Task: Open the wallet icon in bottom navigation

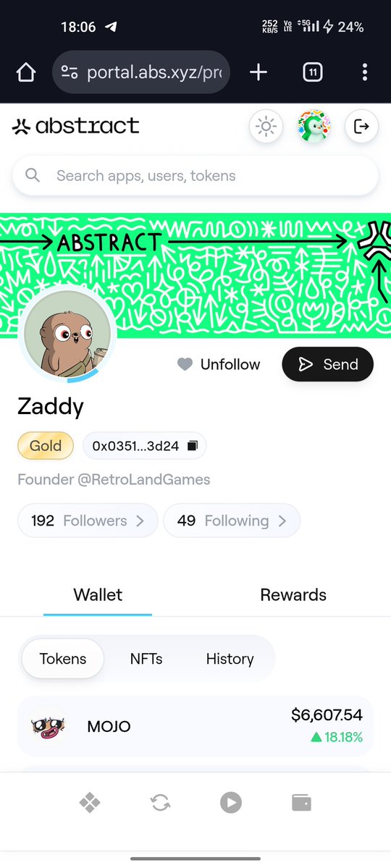Action: coord(301,802)
